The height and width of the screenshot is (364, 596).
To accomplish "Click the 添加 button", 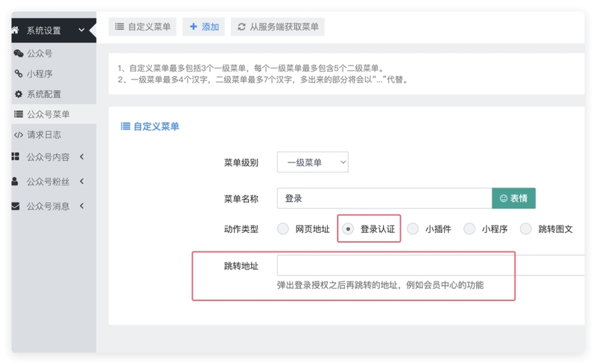I will 204,27.
